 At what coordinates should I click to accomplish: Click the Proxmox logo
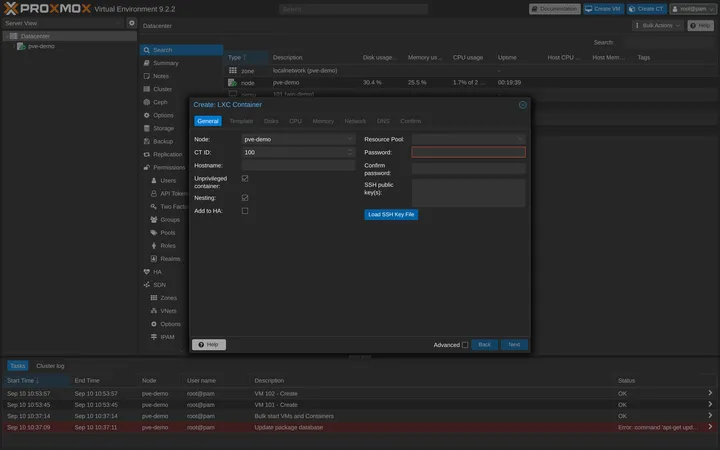click(47, 8)
